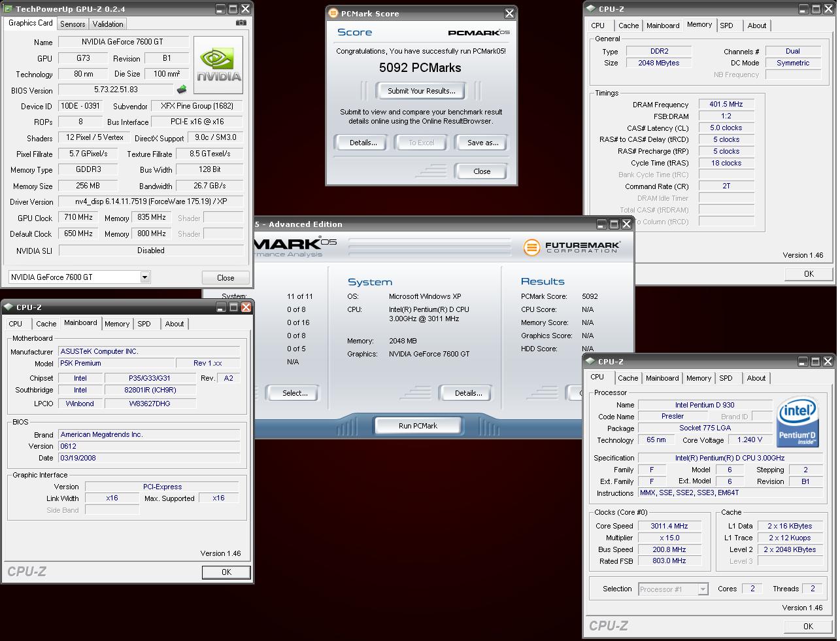Close the PCMark Score dialog with X

509,13
